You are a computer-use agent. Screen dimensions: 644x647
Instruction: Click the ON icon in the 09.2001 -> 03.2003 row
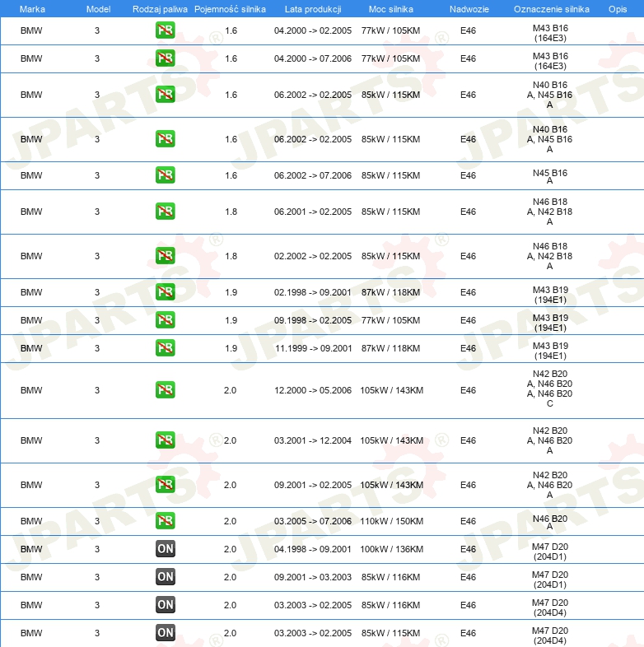click(x=166, y=577)
